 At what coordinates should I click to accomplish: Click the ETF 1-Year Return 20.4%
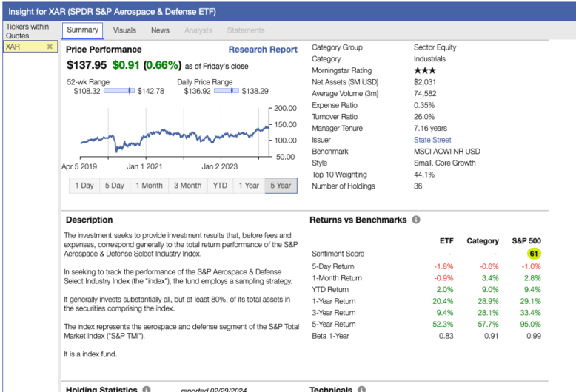(443, 301)
